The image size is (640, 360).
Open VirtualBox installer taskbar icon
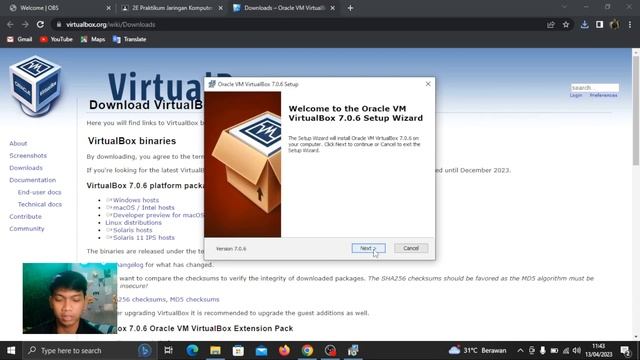pos(353,350)
